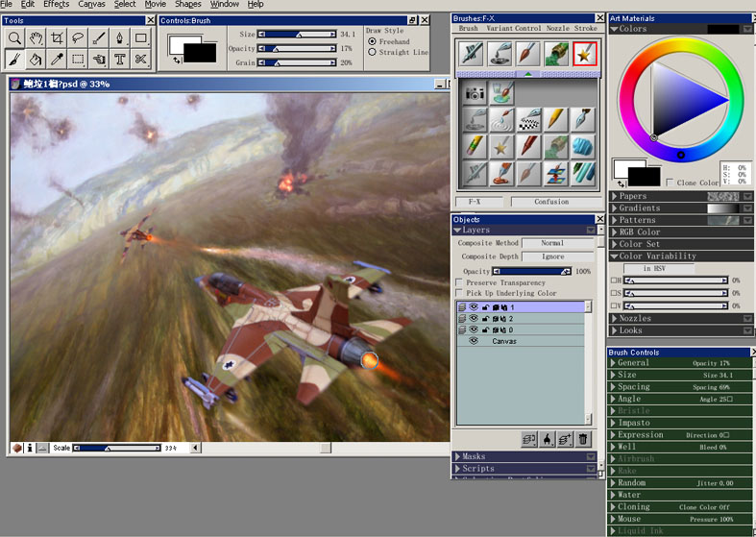Screen dimensions: 756x537
Task: Adjust the brush Size slider
Action: click(x=297, y=35)
